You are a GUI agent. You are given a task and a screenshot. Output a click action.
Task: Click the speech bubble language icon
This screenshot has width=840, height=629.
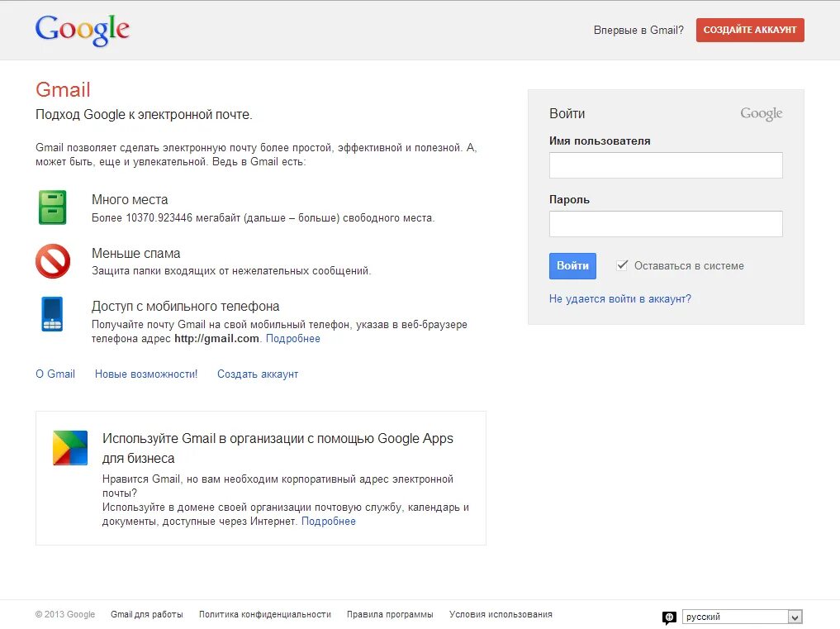[669, 617]
